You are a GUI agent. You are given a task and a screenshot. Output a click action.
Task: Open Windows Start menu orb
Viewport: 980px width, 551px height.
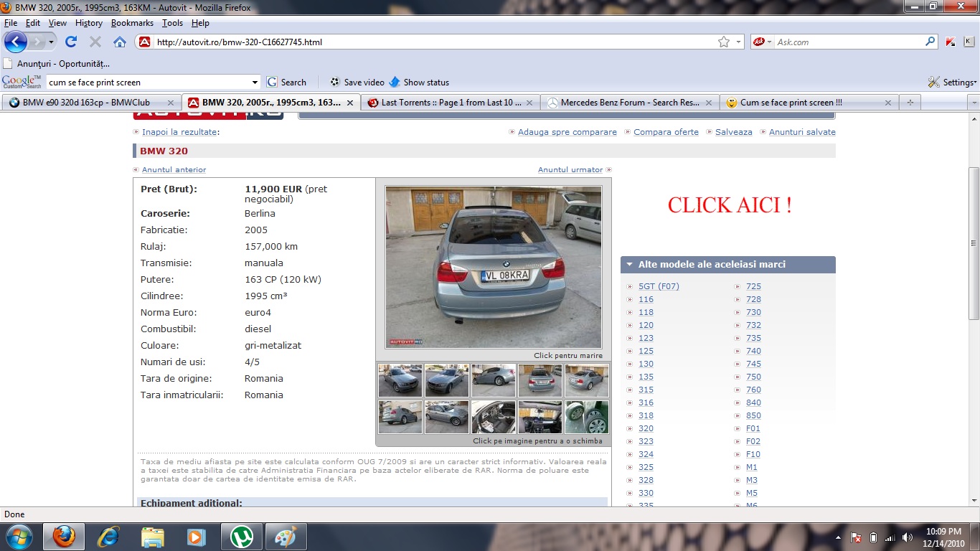tap(18, 536)
